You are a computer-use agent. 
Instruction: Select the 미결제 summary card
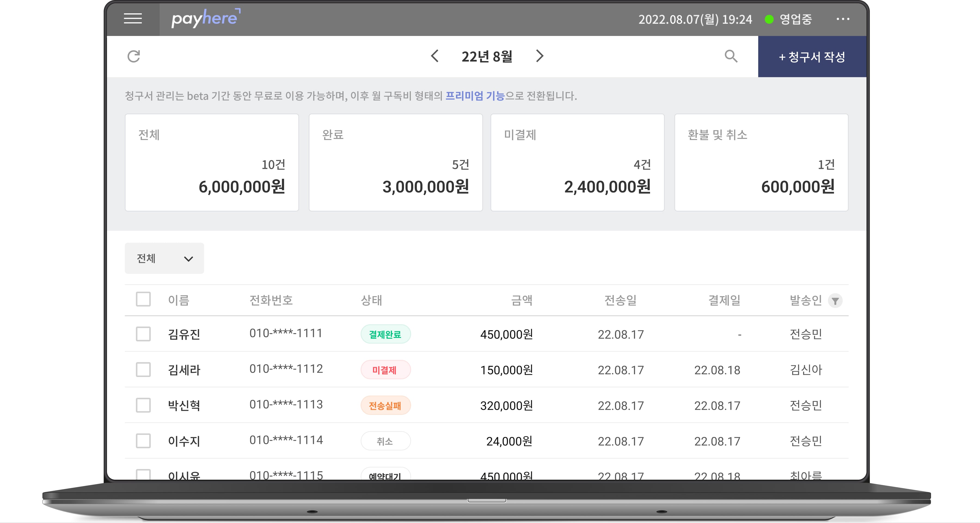point(577,163)
